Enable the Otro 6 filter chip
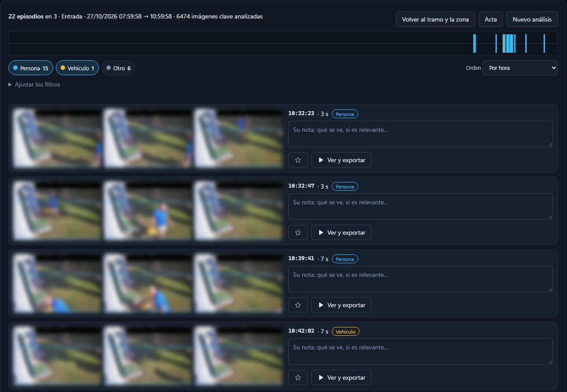Screen dimensions: 567x392 pos(118,68)
